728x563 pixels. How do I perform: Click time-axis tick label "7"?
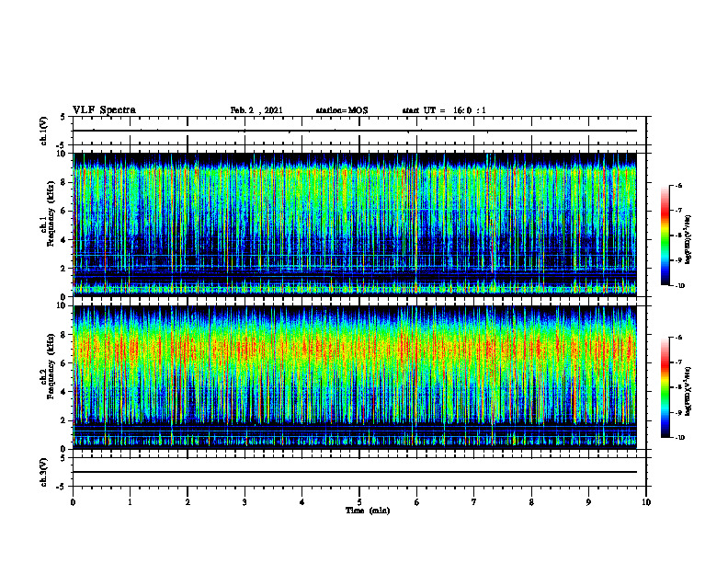474,502
